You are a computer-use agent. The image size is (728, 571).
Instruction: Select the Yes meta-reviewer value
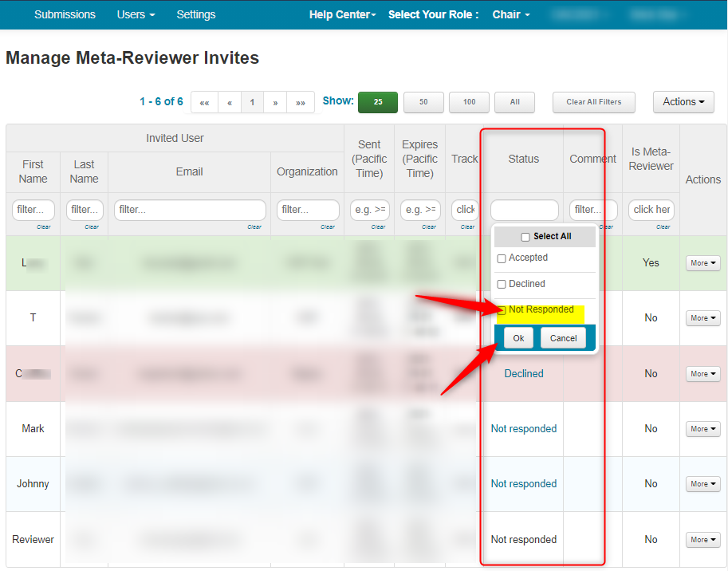point(651,262)
